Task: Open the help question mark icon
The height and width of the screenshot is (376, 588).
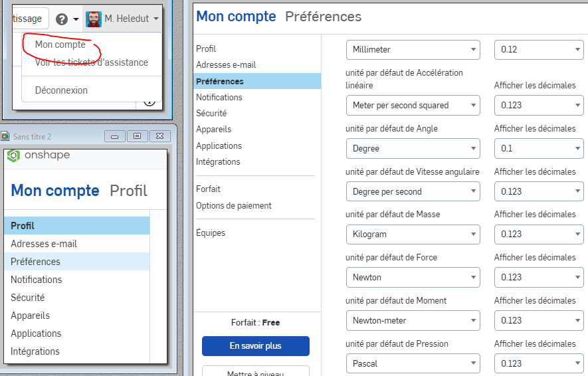Action: tap(62, 19)
